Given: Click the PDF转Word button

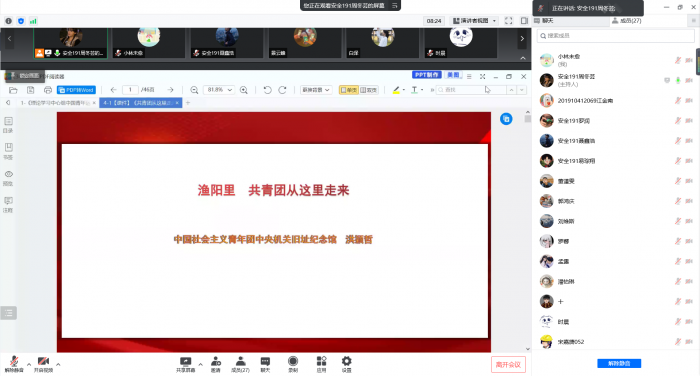Looking at the screenshot, I should pyautogui.click(x=76, y=90).
